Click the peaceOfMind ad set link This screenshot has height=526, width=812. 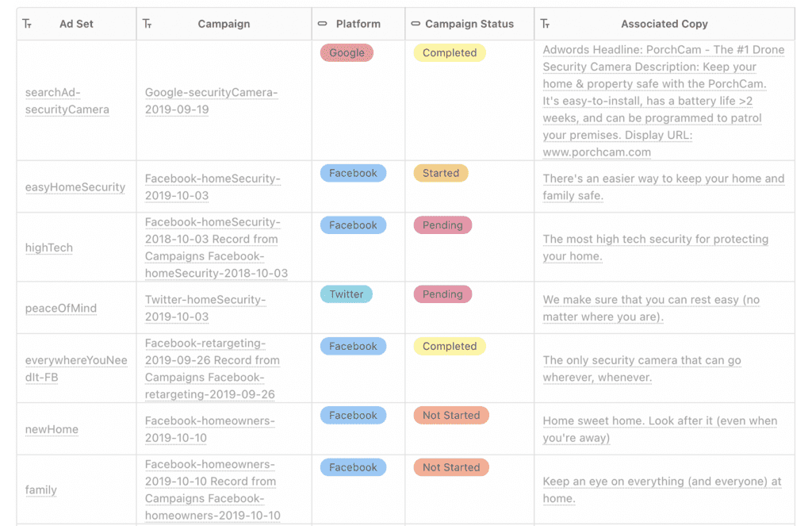(60, 308)
